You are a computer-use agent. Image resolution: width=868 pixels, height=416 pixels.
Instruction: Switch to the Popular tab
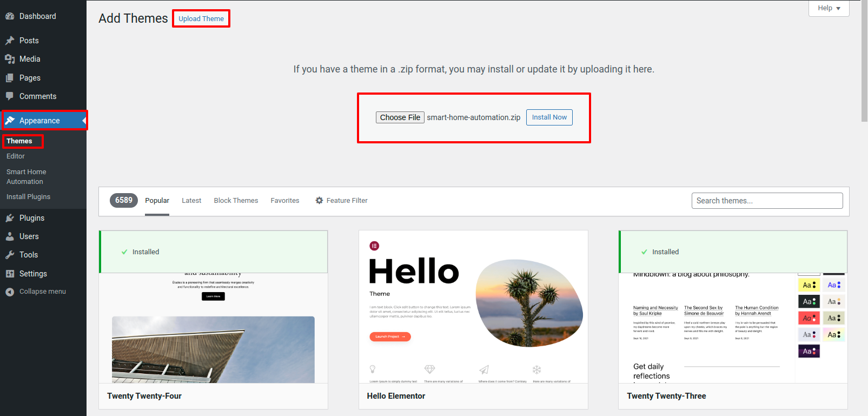(x=157, y=201)
